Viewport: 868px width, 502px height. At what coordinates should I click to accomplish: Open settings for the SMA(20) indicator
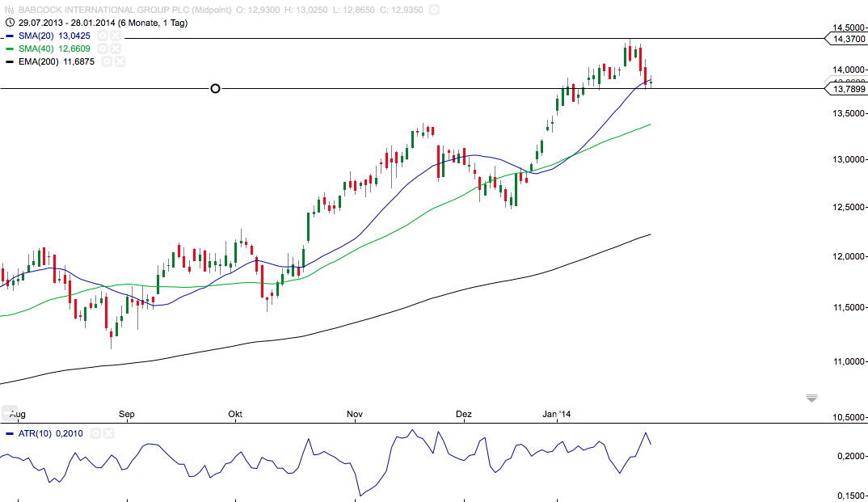click(x=103, y=36)
